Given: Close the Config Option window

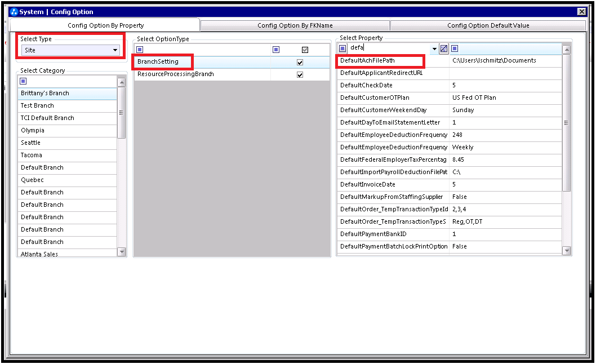Looking at the screenshot, I should pos(581,12).
